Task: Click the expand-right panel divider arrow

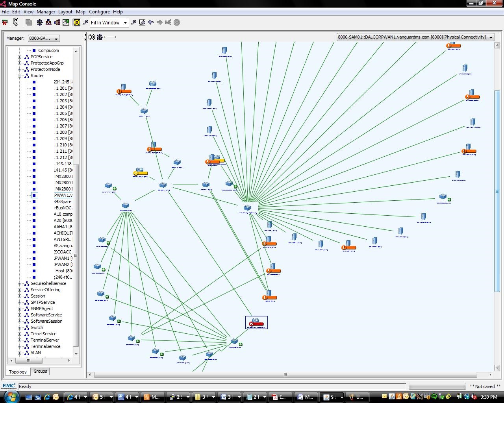Action: [85, 39]
